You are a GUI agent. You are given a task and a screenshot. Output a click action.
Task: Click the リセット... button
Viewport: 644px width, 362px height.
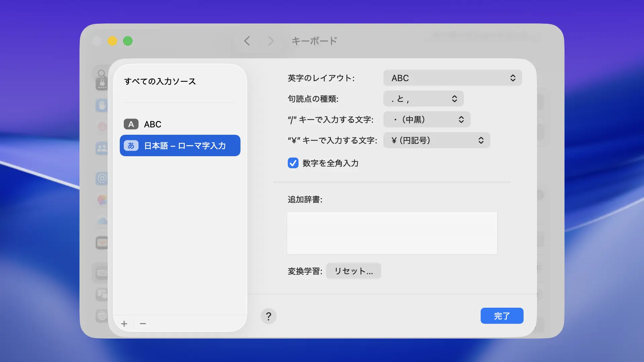point(353,271)
